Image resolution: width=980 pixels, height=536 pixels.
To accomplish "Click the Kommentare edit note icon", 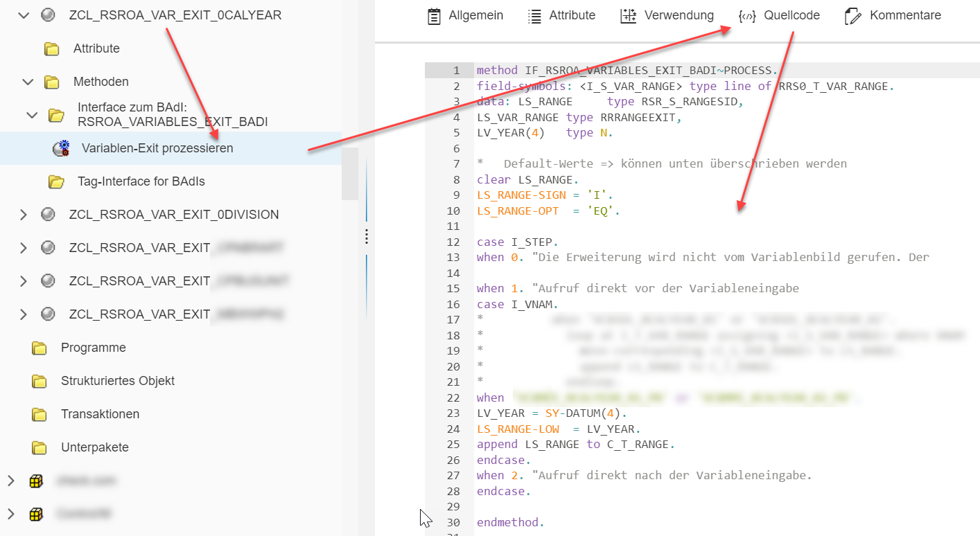I will tap(853, 16).
